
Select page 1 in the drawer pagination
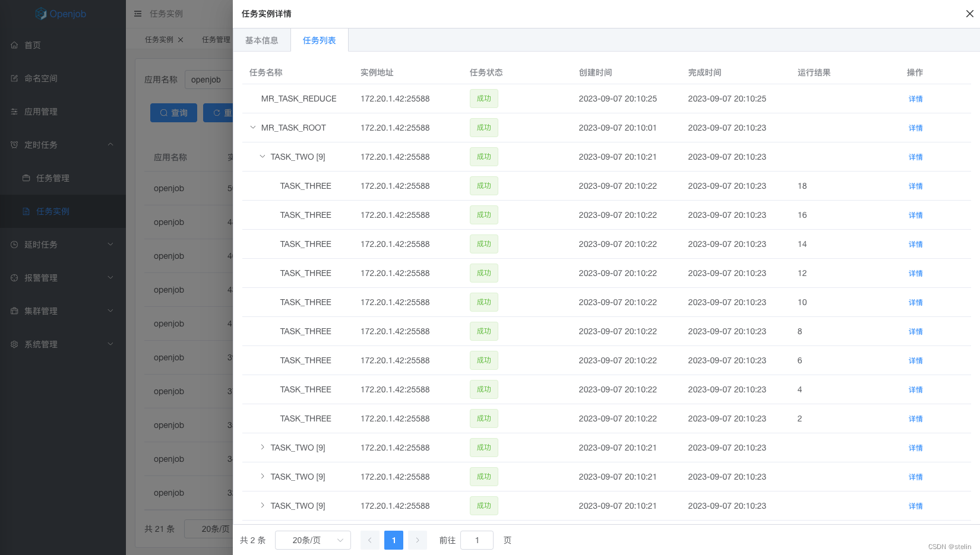coord(394,540)
